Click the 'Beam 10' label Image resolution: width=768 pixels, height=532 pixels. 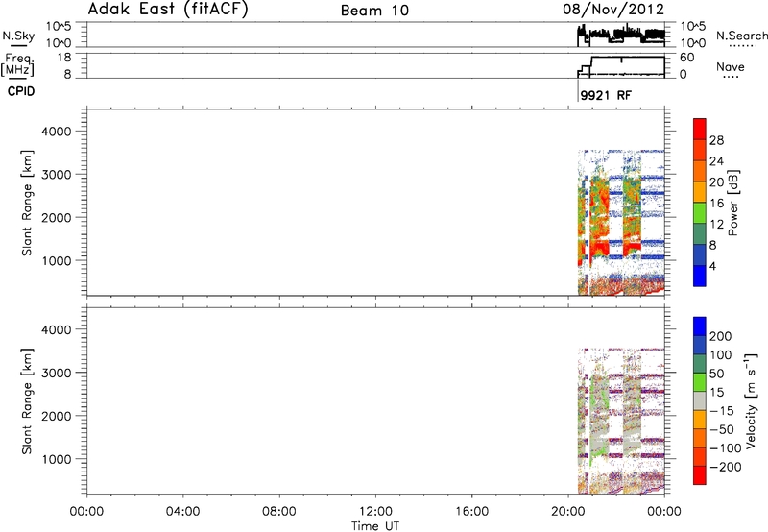[x=374, y=11]
